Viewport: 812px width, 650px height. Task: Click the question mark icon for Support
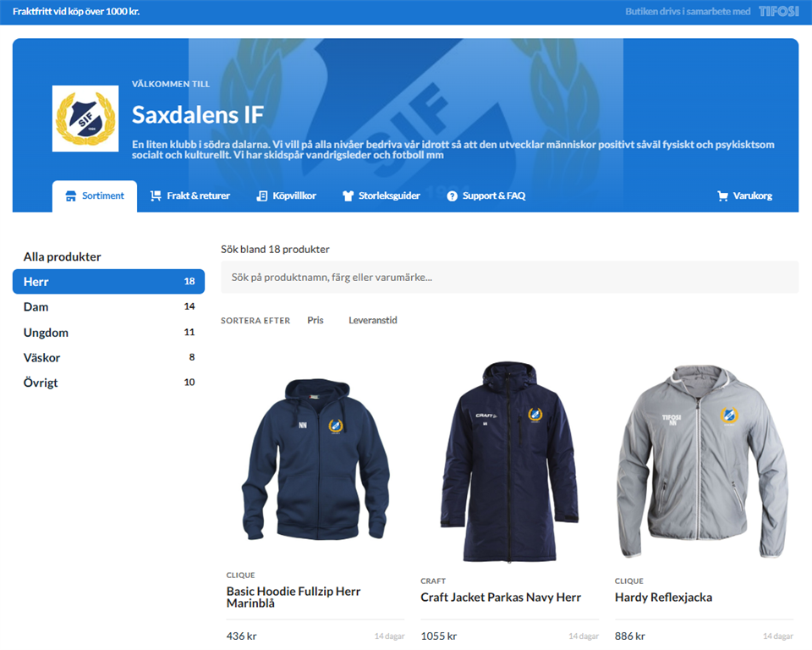click(x=453, y=196)
